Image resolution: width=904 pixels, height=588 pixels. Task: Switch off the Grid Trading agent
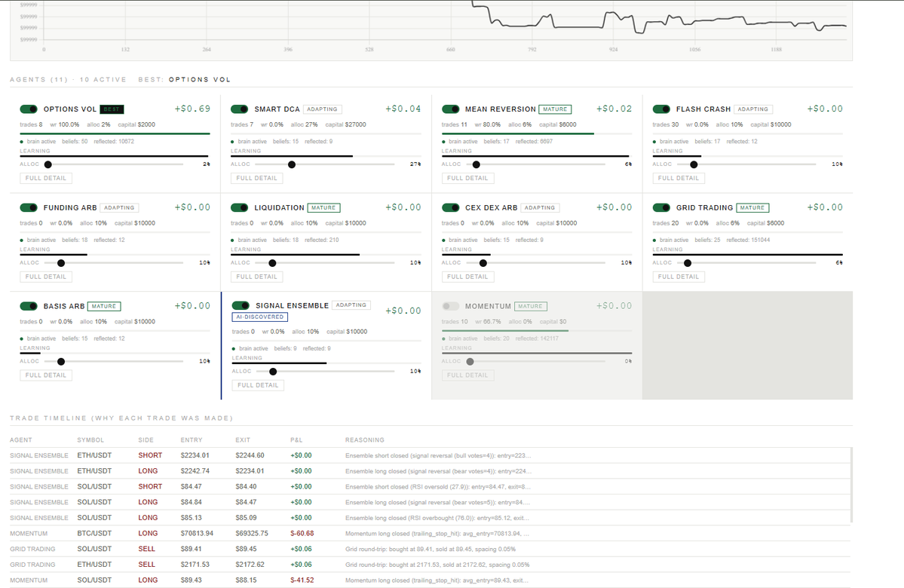click(x=661, y=207)
